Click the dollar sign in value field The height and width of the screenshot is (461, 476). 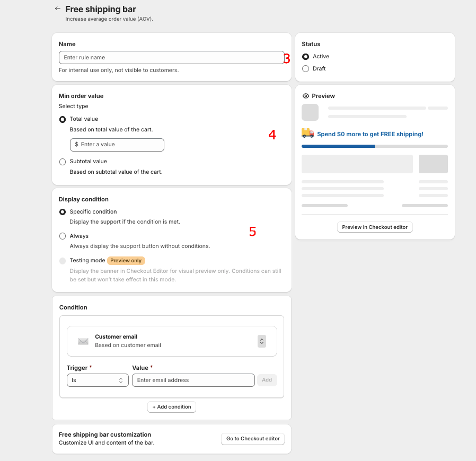pos(76,145)
